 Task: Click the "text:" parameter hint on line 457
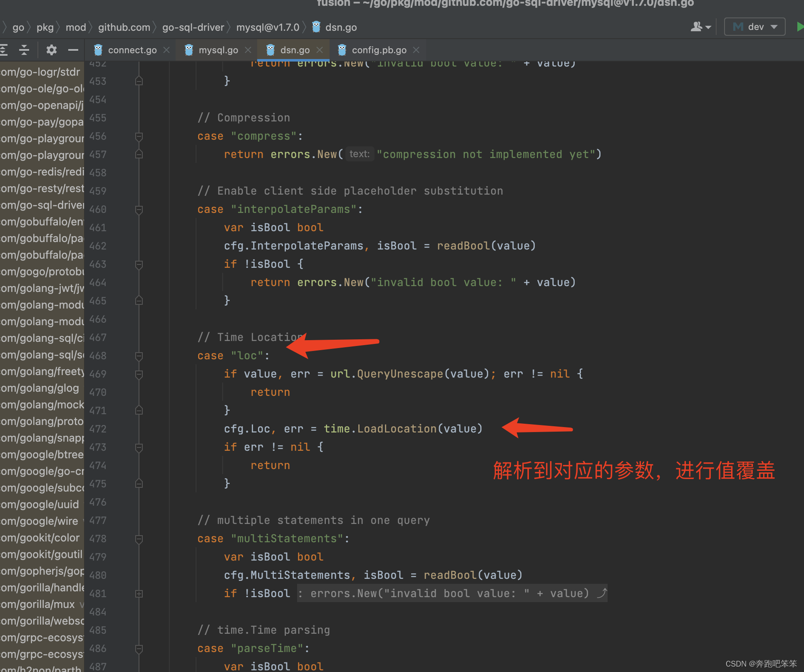coord(360,154)
